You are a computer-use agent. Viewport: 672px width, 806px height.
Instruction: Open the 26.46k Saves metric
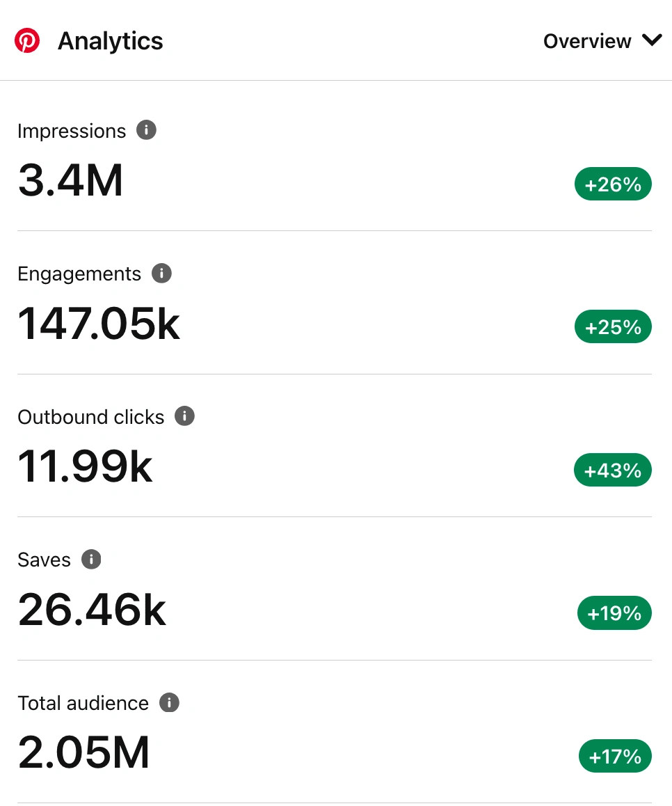click(x=92, y=610)
